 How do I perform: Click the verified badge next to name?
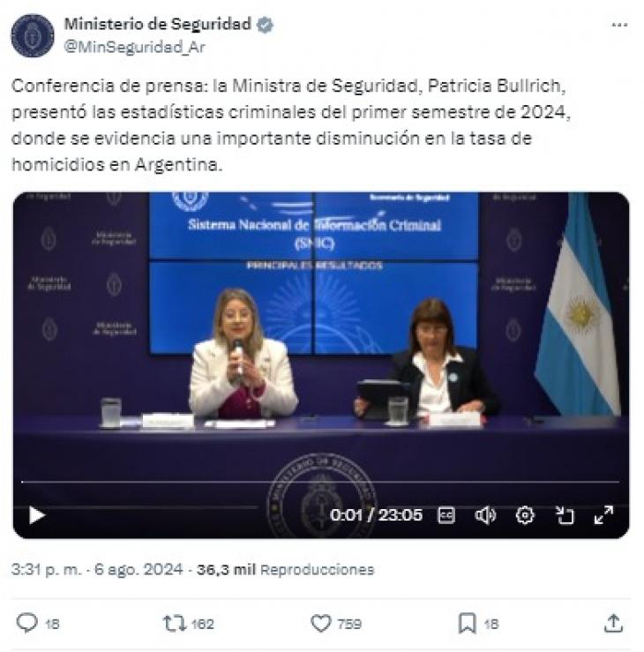[x=265, y=25]
